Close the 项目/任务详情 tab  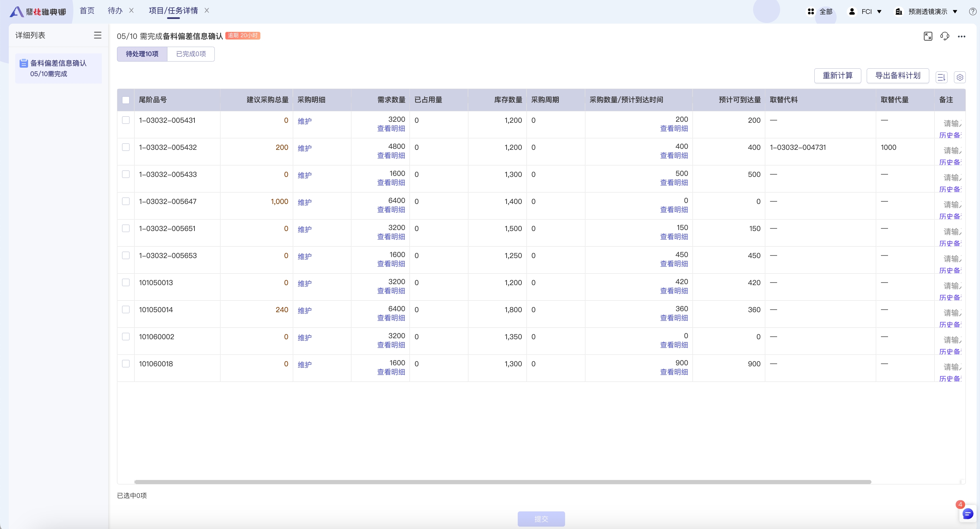207,11
